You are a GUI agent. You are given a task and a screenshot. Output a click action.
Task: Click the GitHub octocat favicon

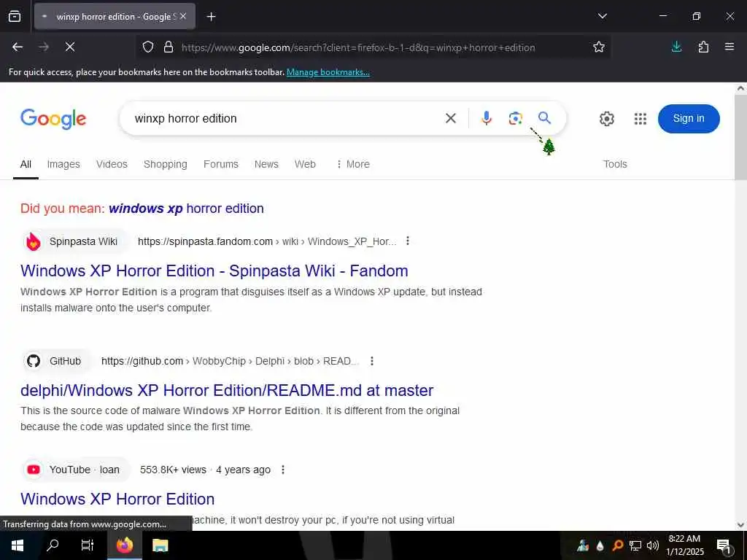pyautogui.click(x=34, y=361)
